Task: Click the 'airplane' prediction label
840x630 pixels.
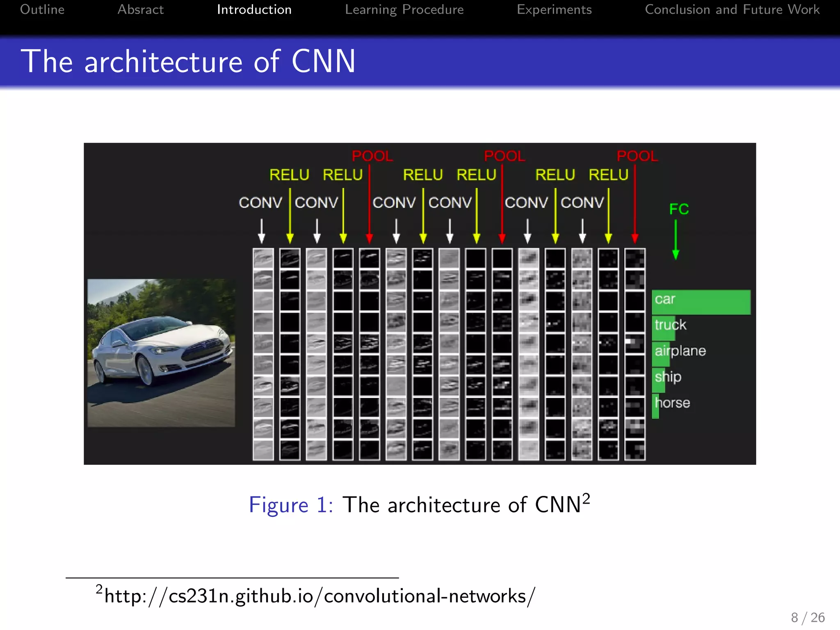Action: [680, 351]
